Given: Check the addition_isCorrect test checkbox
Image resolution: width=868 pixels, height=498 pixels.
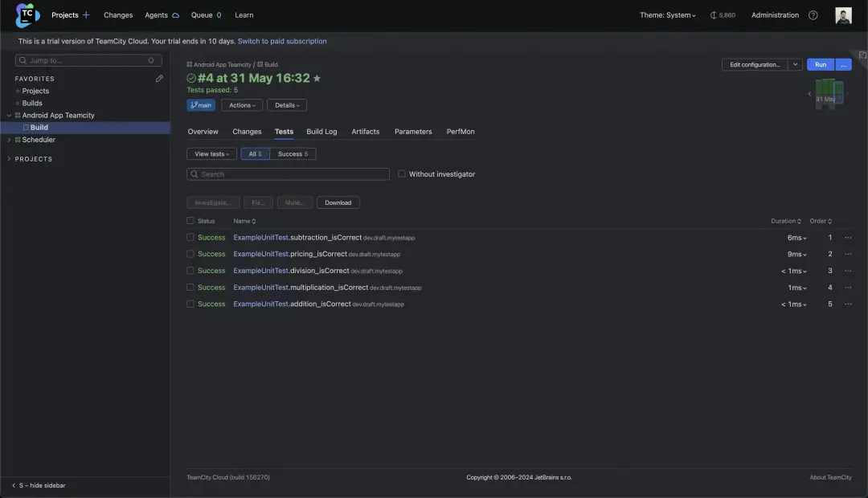Looking at the screenshot, I should click(x=190, y=304).
